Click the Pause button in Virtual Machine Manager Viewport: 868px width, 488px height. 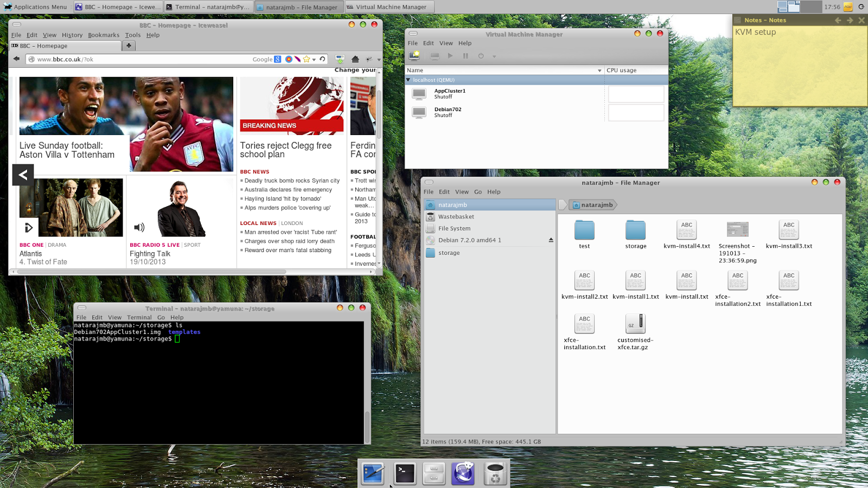point(465,56)
